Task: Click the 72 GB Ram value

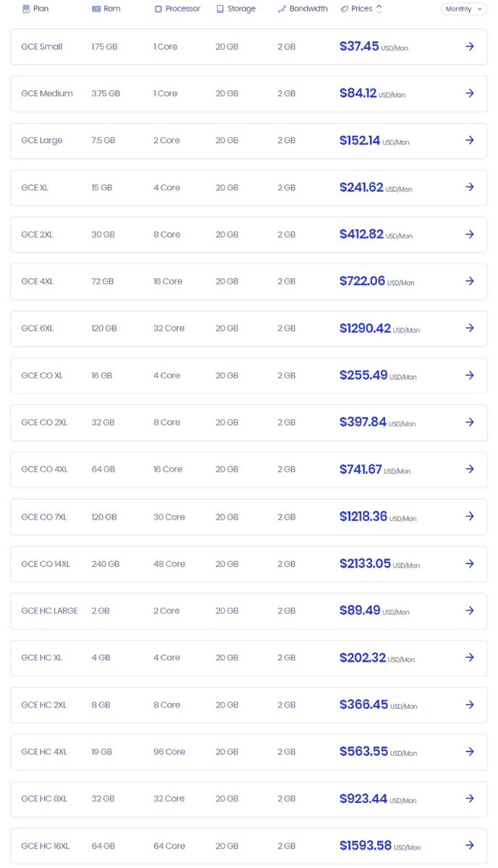Action: pyautogui.click(x=103, y=281)
